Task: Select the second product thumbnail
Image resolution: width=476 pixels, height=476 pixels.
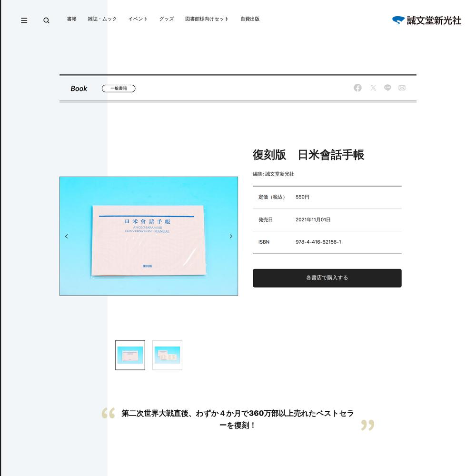Action: tap(167, 355)
